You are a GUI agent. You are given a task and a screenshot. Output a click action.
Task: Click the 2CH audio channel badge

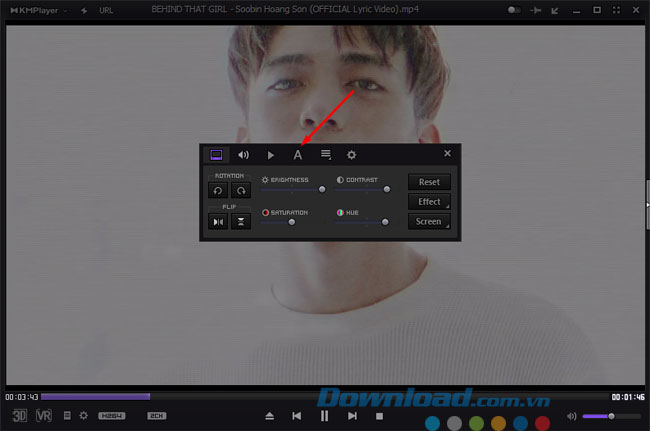[157, 416]
